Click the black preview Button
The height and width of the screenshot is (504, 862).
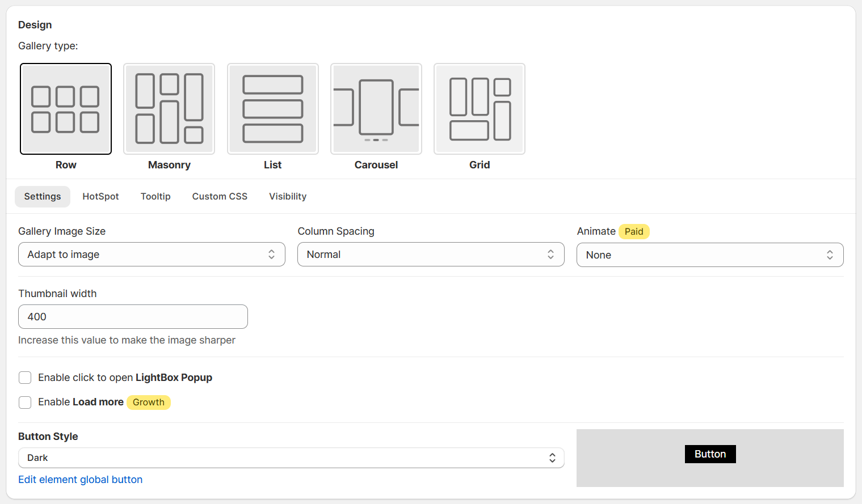710,454
